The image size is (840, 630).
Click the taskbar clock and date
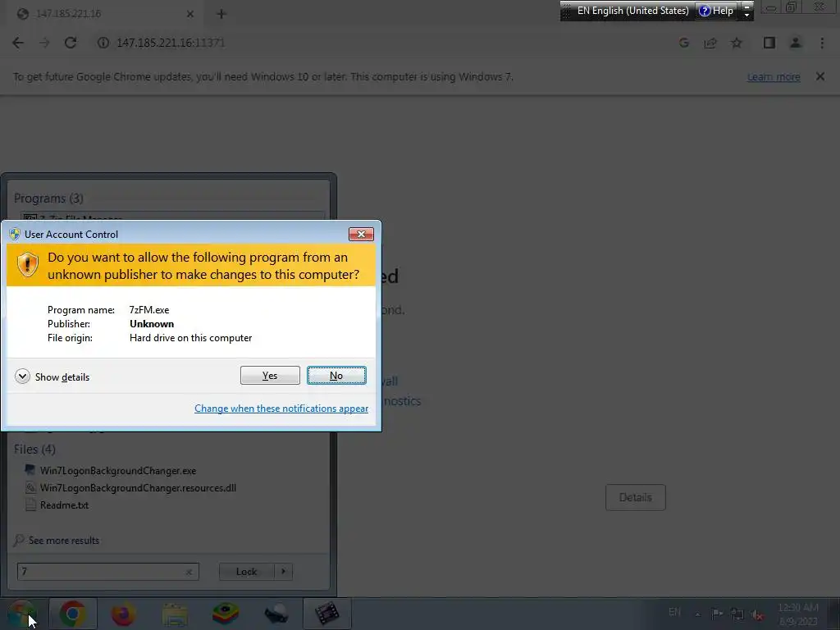coord(798,614)
